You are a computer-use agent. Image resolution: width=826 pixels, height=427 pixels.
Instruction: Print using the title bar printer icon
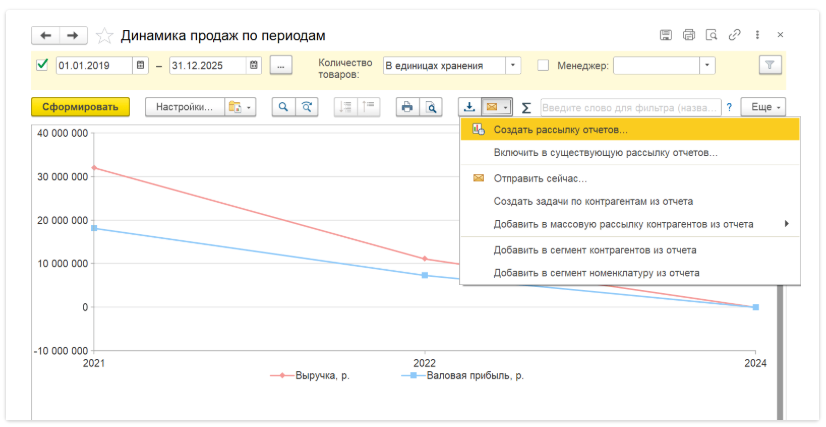pyautogui.click(x=689, y=35)
